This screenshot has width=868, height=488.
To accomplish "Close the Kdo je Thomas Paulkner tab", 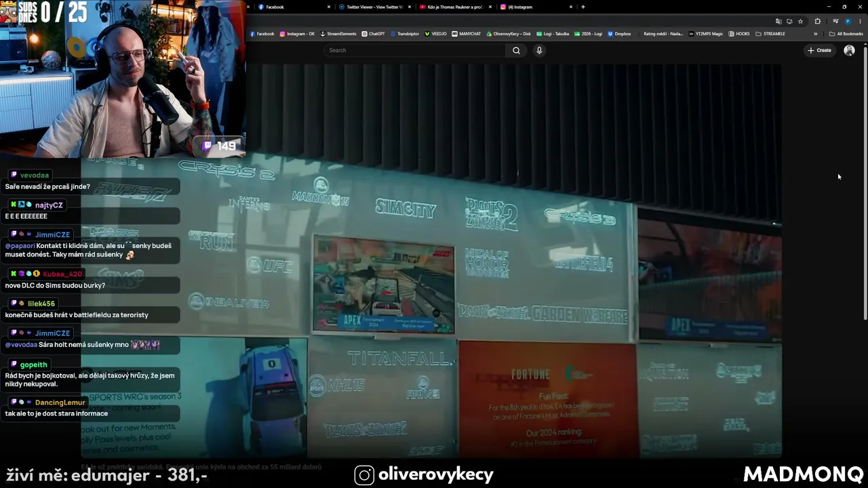I will (489, 7).
